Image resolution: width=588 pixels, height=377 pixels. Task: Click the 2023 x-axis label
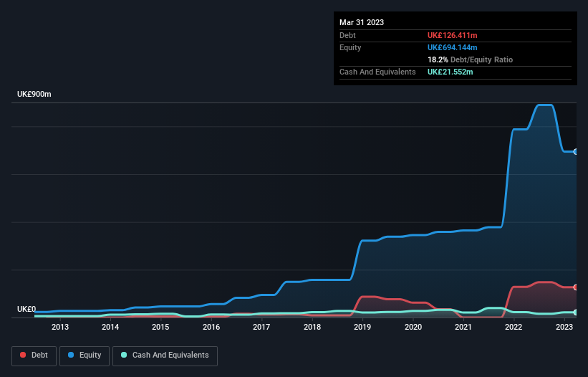pyautogui.click(x=564, y=327)
